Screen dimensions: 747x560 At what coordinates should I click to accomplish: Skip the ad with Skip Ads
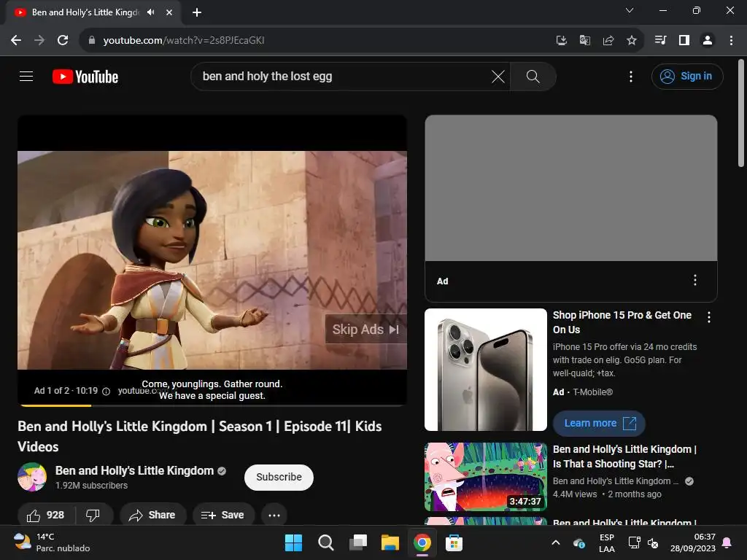point(365,329)
